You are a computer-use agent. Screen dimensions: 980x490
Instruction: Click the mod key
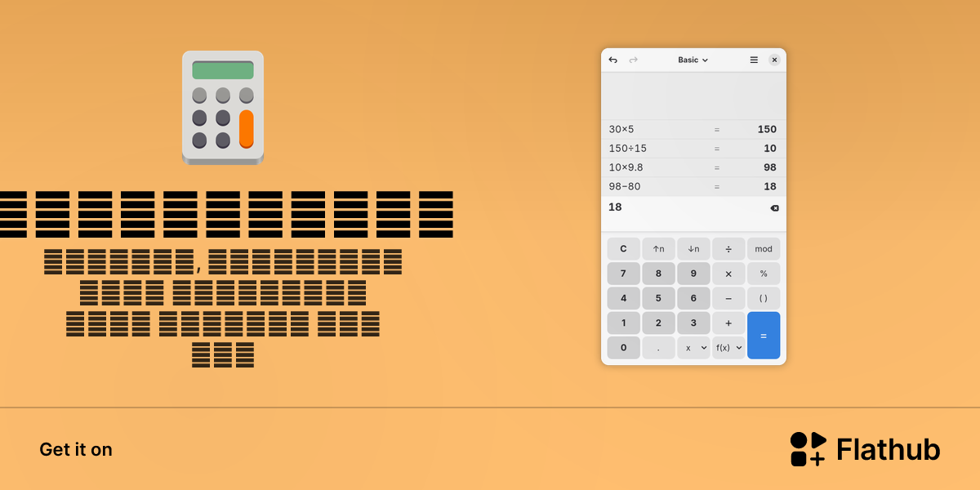[x=764, y=249]
